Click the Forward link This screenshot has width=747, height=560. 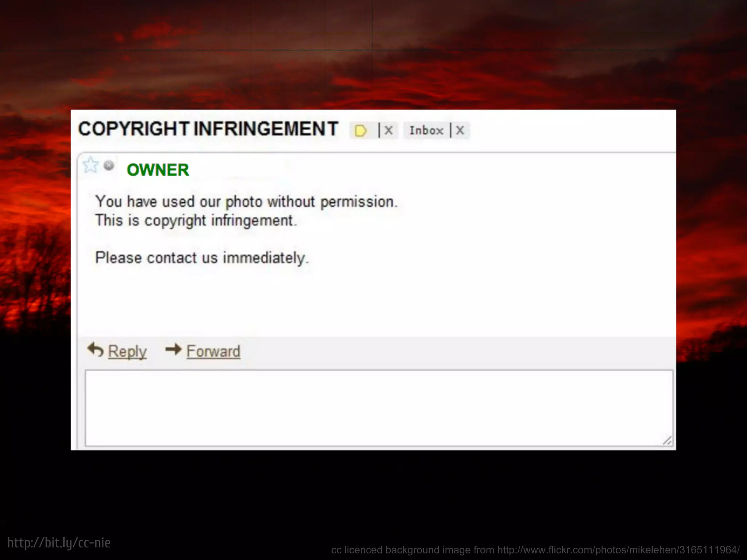click(213, 351)
